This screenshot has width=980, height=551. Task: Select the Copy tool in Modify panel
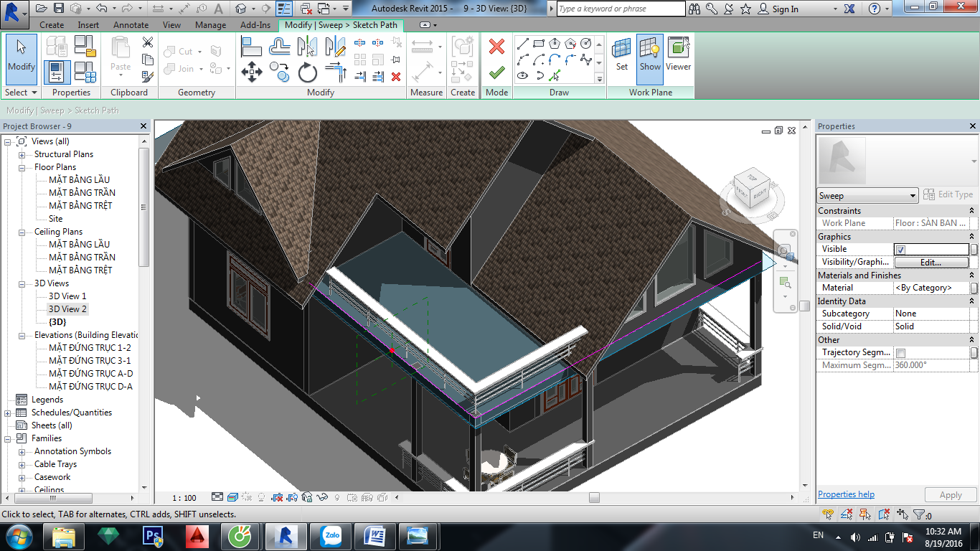(279, 72)
